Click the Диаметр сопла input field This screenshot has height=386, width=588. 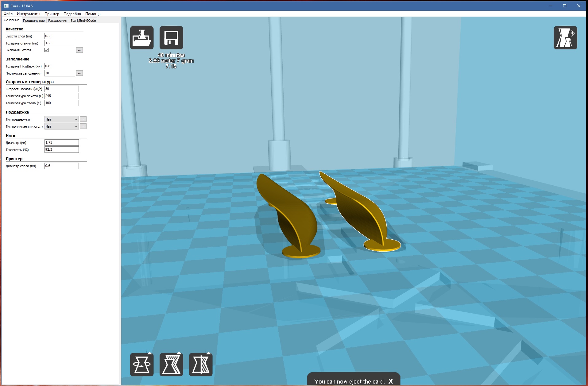point(62,166)
